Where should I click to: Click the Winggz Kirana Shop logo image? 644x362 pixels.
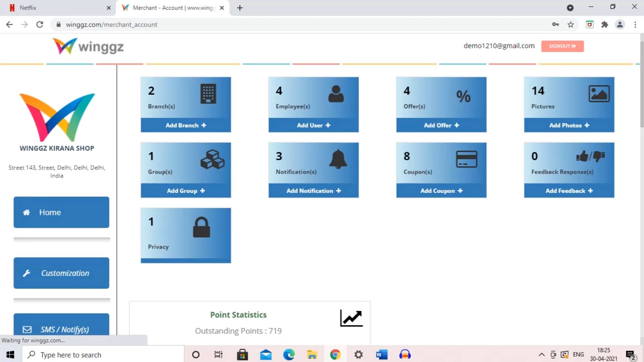click(57, 117)
